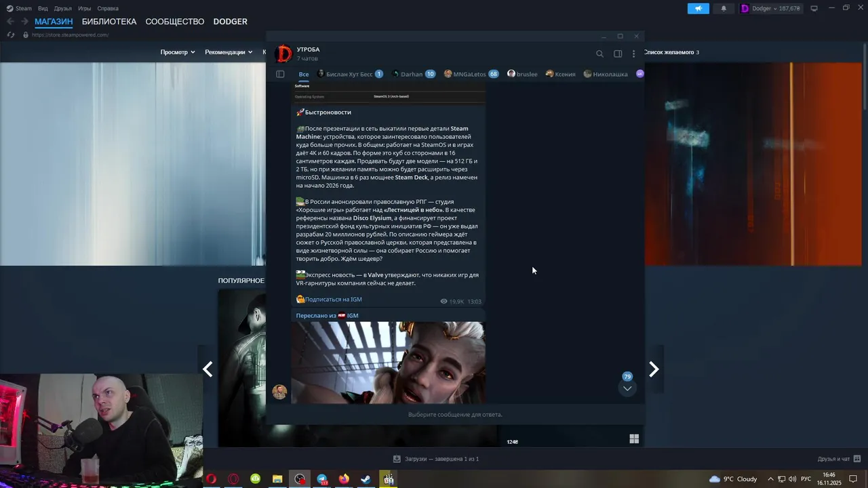The width and height of the screenshot is (868, 488).
Task: Click sender avatar beside forwarded image
Action: pos(279,392)
